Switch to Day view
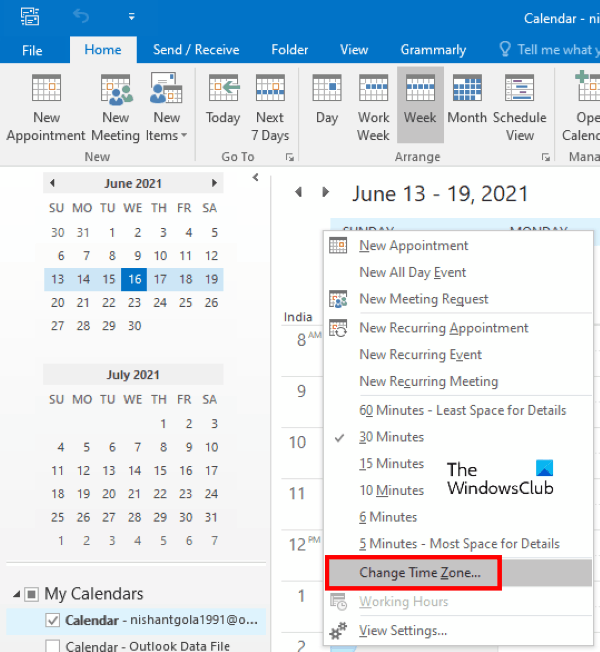 coord(327,100)
